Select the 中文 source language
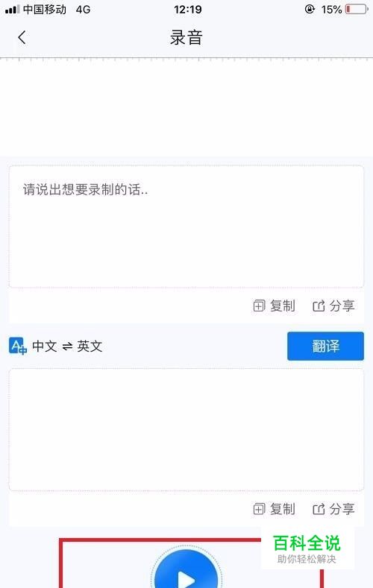Screen dimensions: 373x588 [44, 346]
